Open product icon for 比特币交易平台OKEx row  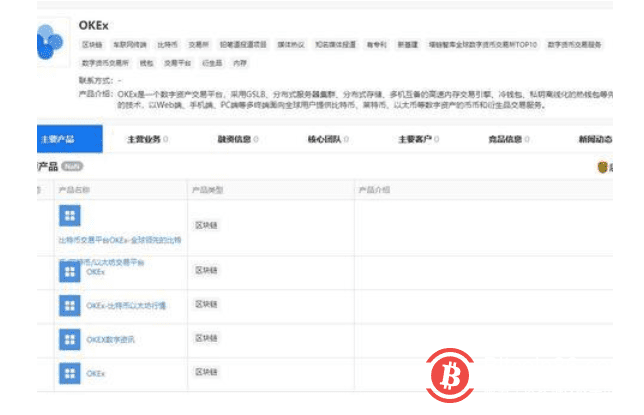[x=70, y=216]
